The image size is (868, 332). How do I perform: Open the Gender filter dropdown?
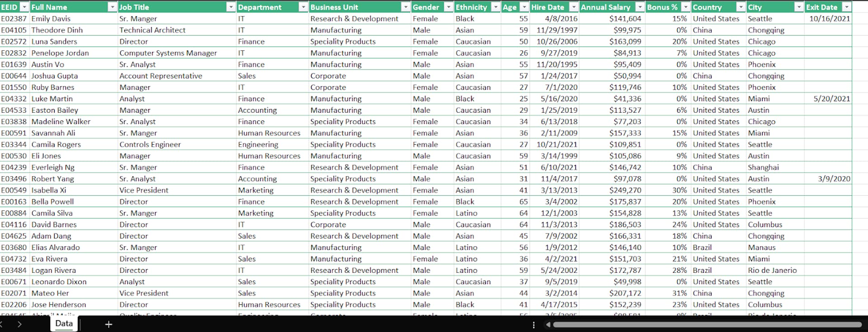pyautogui.click(x=448, y=7)
